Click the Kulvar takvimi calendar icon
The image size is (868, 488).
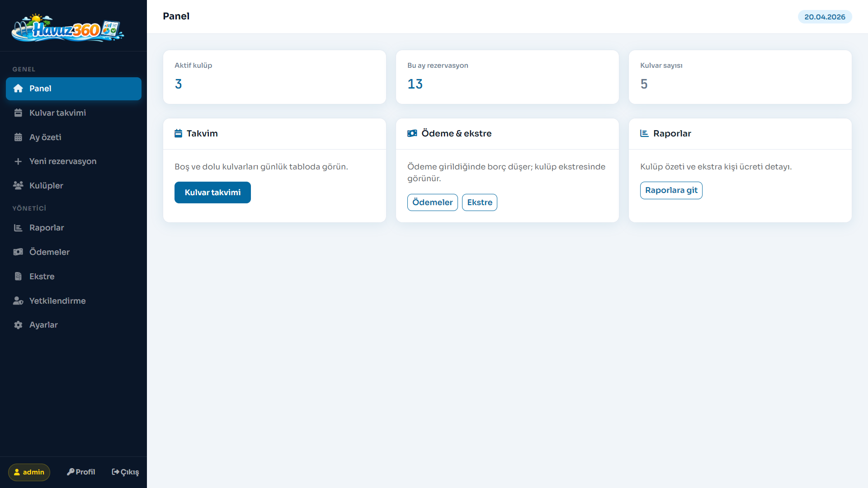pyautogui.click(x=18, y=113)
